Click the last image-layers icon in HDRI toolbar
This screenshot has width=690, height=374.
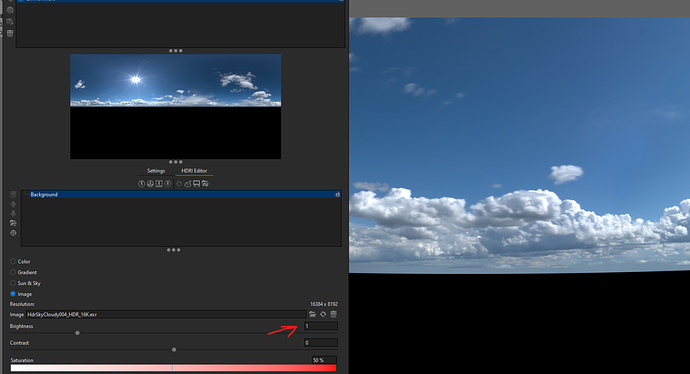(205, 184)
